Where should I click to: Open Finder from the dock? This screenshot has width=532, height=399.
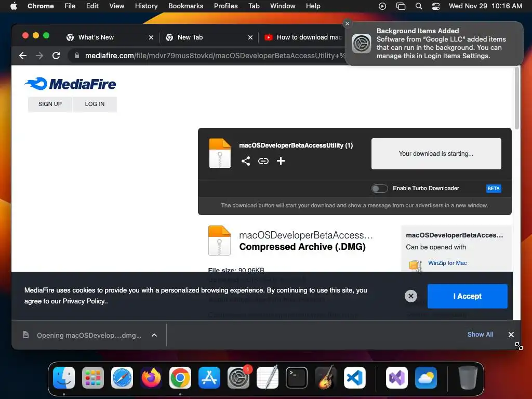[x=64, y=378]
